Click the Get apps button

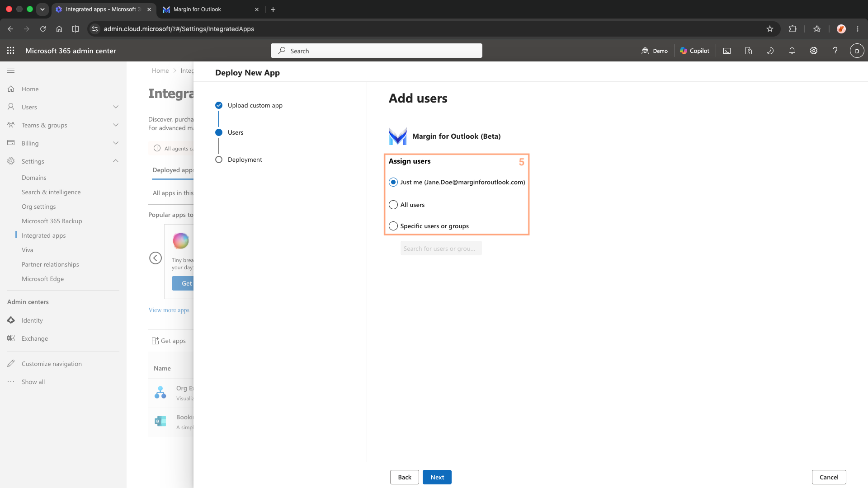(x=169, y=341)
